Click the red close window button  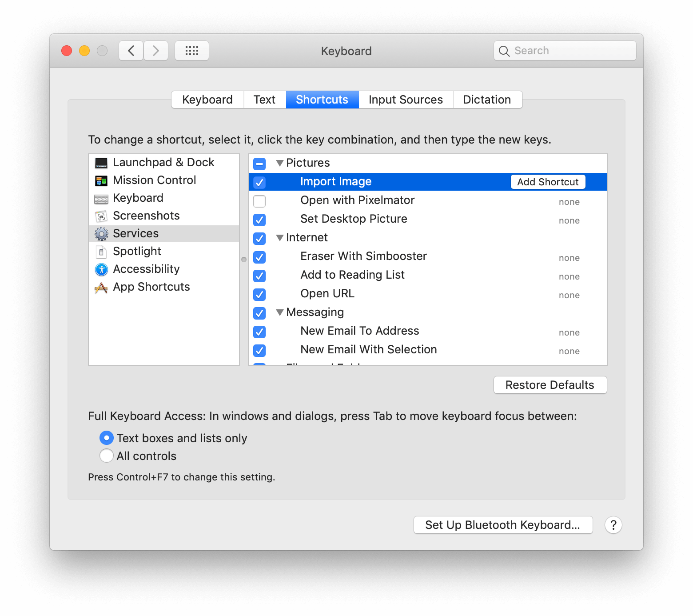click(x=67, y=51)
